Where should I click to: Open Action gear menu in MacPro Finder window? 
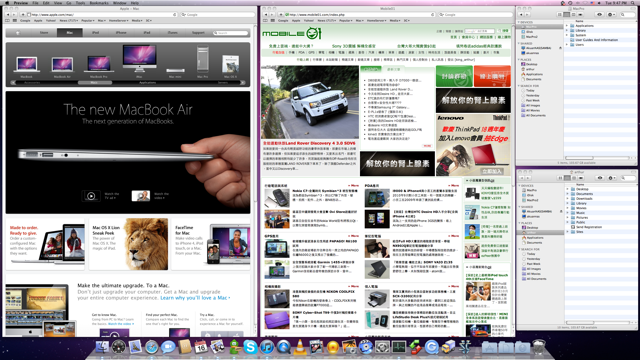pos(611,14)
